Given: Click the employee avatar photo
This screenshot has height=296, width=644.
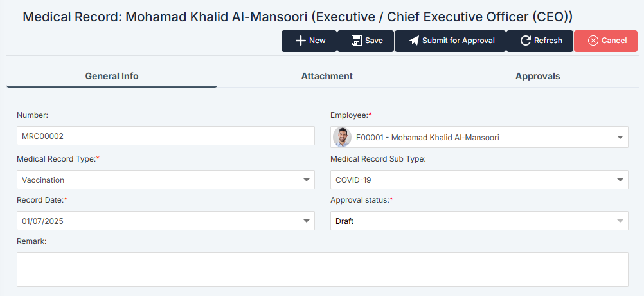Looking at the screenshot, I should coord(343,137).
